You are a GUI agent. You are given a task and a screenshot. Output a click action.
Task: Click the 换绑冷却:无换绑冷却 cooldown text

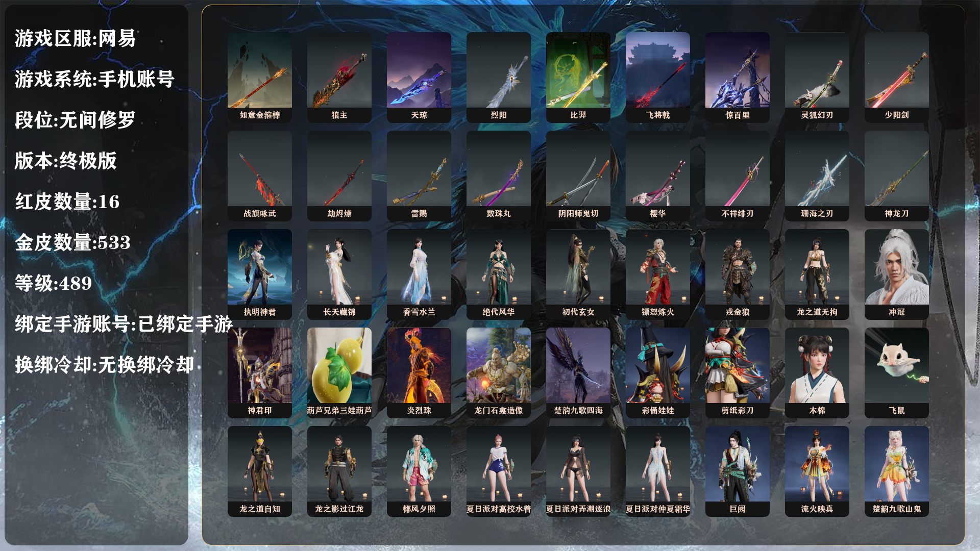coord(104,365)
